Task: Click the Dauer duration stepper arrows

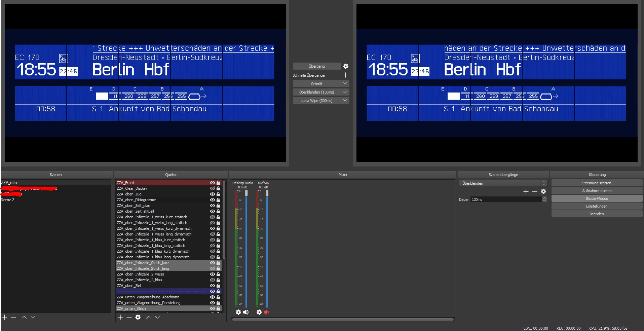Action: pyautogui.click(x=544, y=199)
